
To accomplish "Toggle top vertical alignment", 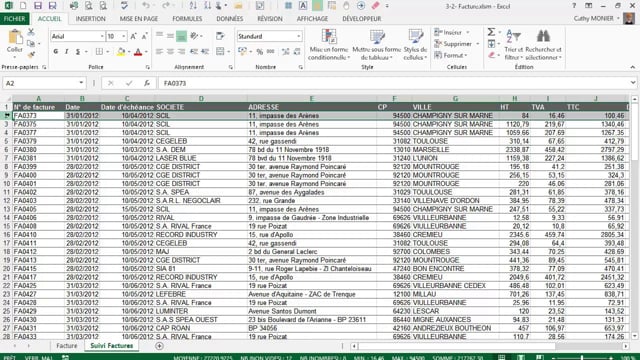I will click(x=159, y=36).
